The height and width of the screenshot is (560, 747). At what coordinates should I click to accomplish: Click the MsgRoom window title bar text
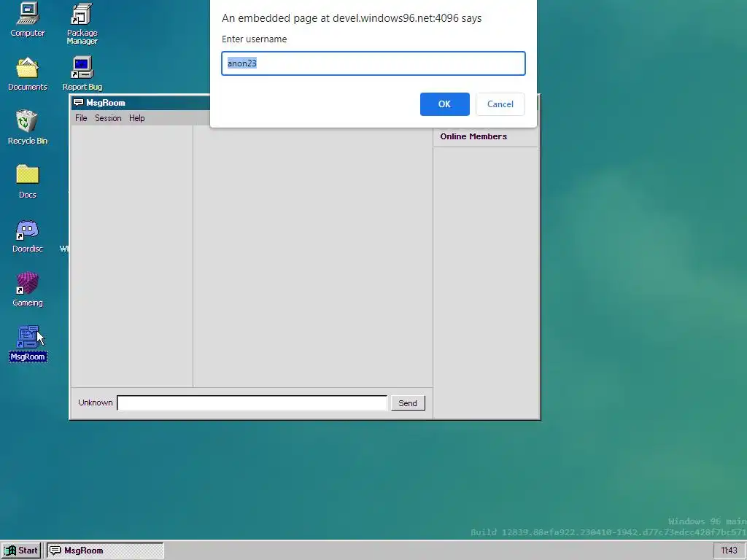click(x=106, y=103)
